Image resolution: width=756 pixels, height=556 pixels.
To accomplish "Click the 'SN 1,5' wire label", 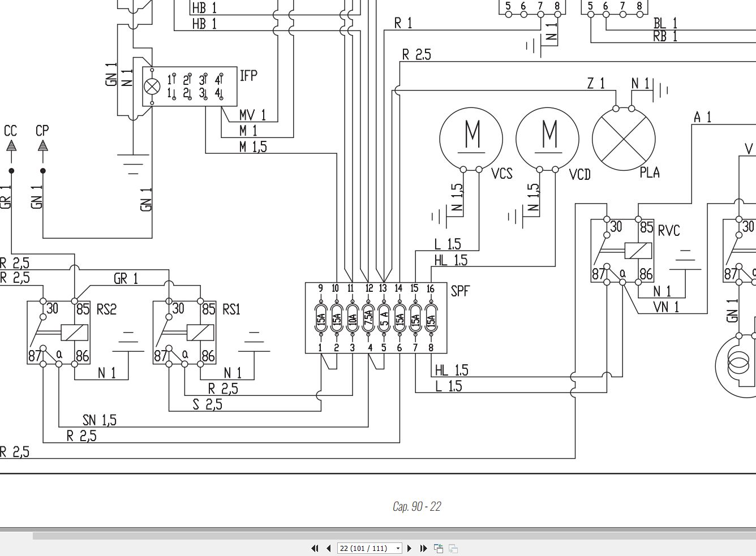I will point(99,420).
